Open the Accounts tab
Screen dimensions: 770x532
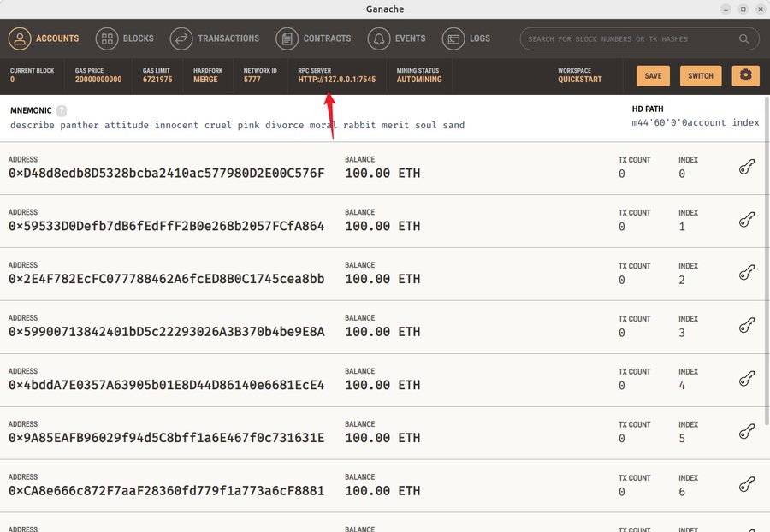[x=44, y=38]
